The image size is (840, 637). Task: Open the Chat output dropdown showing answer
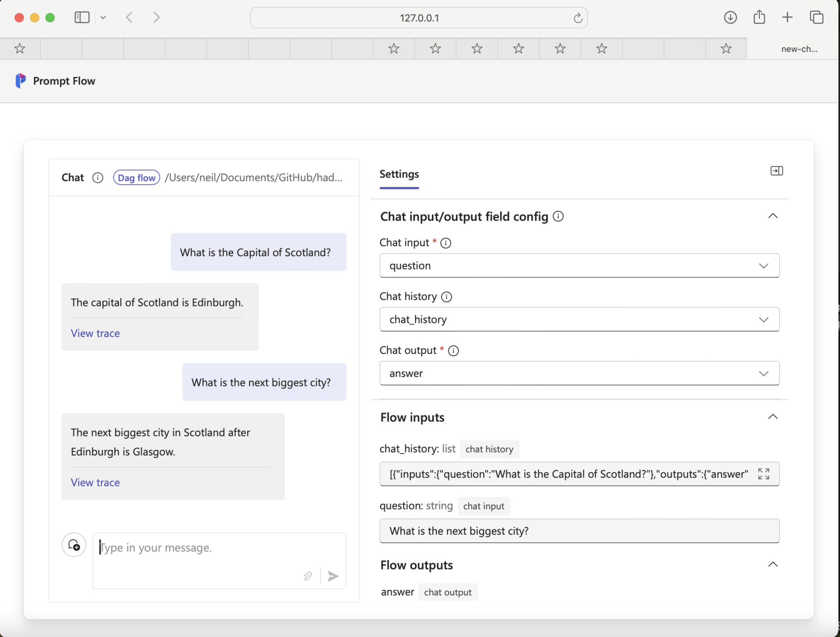click(579, 374)
